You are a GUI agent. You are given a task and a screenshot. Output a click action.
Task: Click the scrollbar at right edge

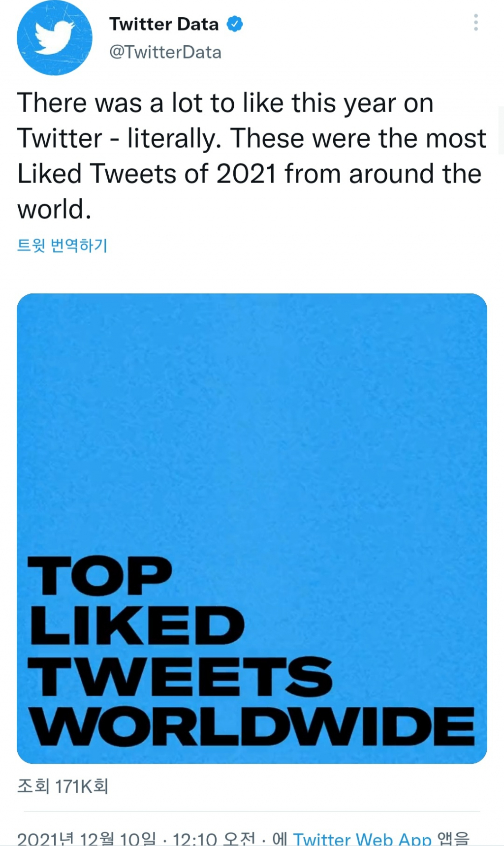[x=501, y=130]
